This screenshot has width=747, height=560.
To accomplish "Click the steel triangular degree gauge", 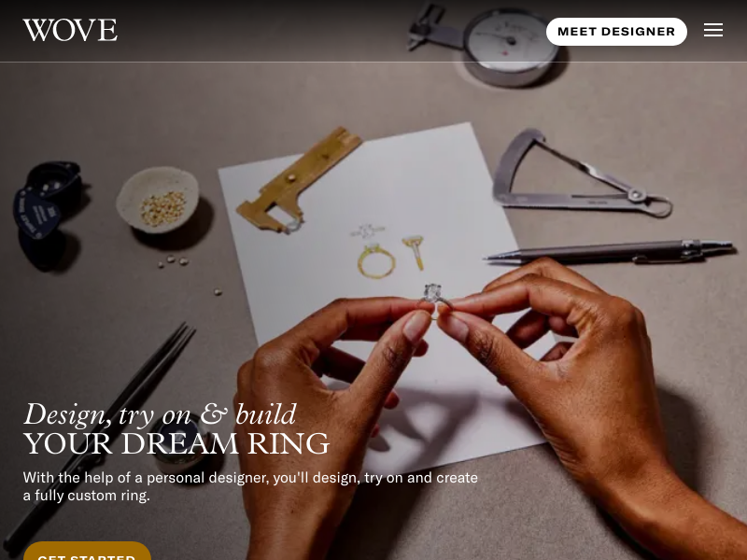I will (x=581, y=174).
